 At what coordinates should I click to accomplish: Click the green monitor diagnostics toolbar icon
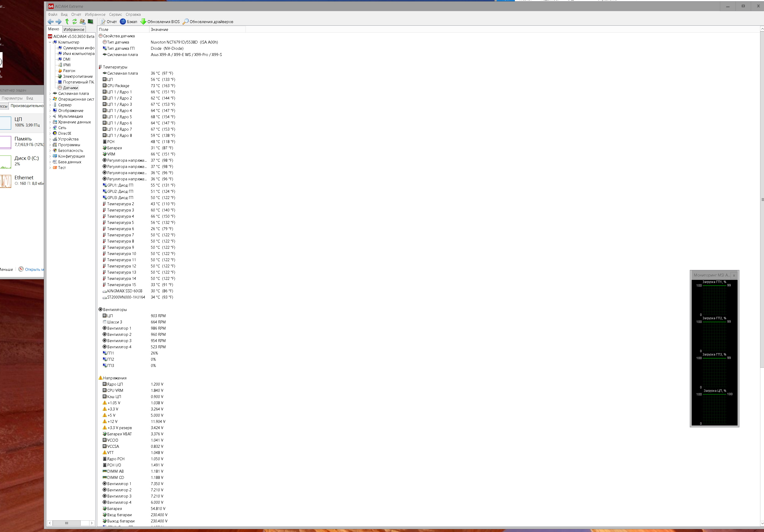coord(90,22)
